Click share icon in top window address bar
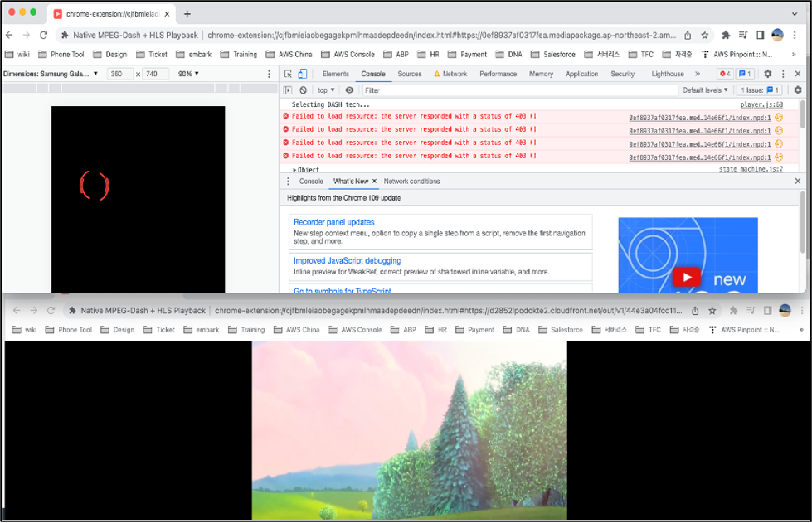The image size is (812, 523). click(688, 35)
